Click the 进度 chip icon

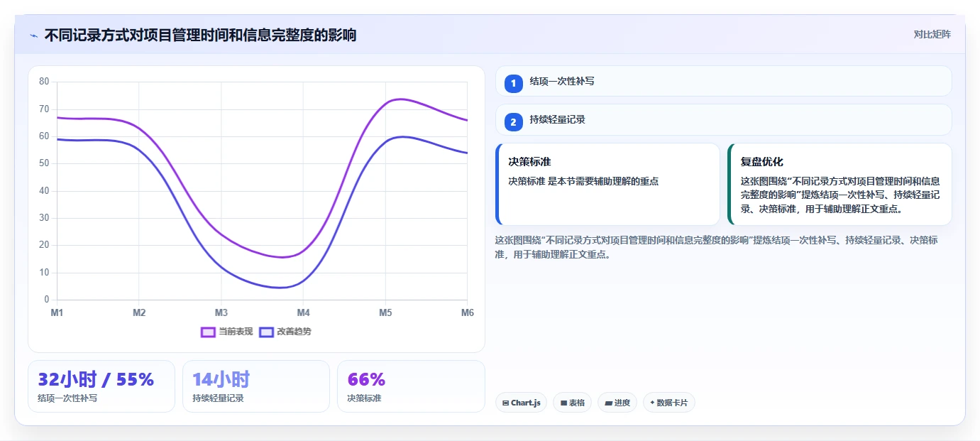(608, 403)
